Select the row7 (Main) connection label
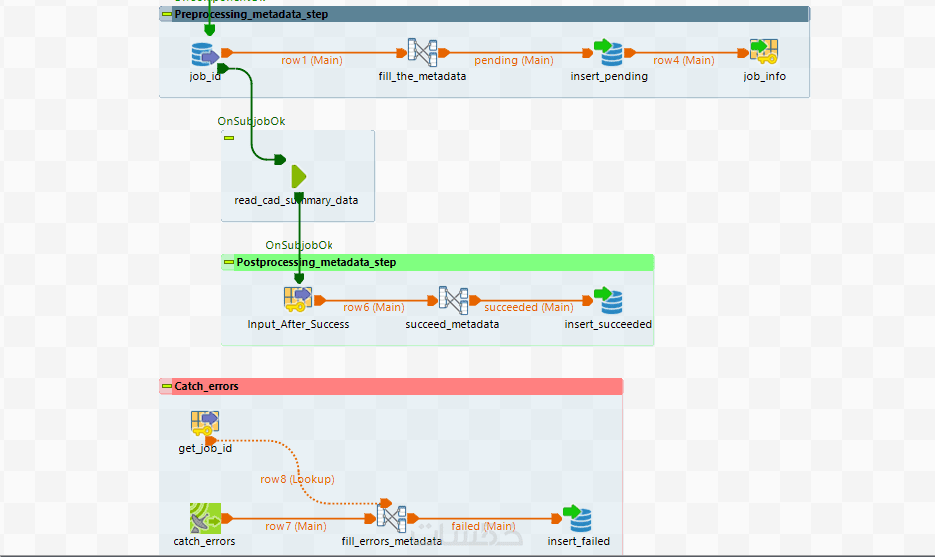 (x=296, y=526)
